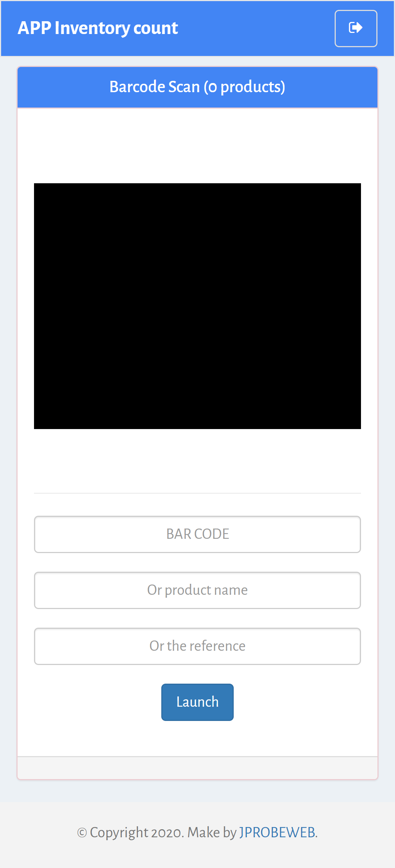Image resolution: width=395 pixels, height=868 pixels.
Task: Click the white space above camera preview
Action: pyautogui.click(x=197, y=146)
